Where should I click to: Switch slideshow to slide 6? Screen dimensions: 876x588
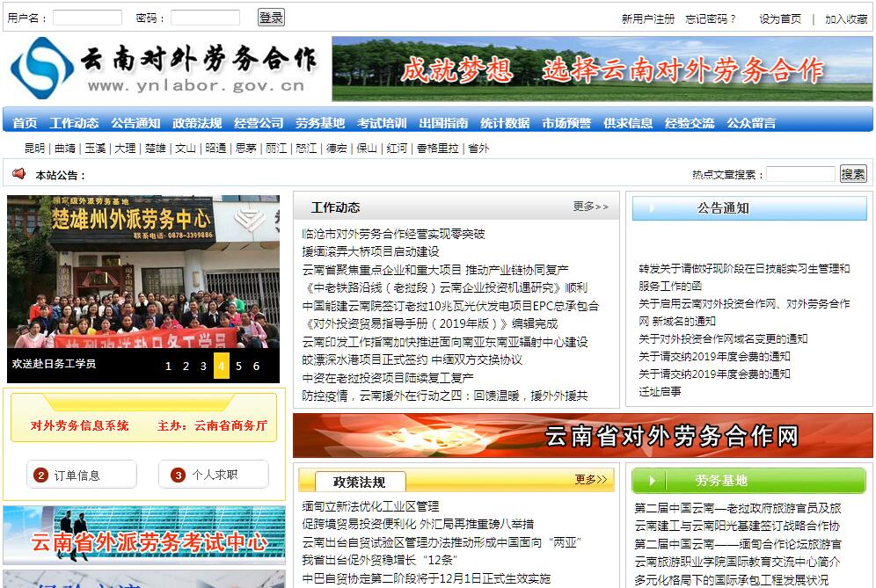point(257,367)
